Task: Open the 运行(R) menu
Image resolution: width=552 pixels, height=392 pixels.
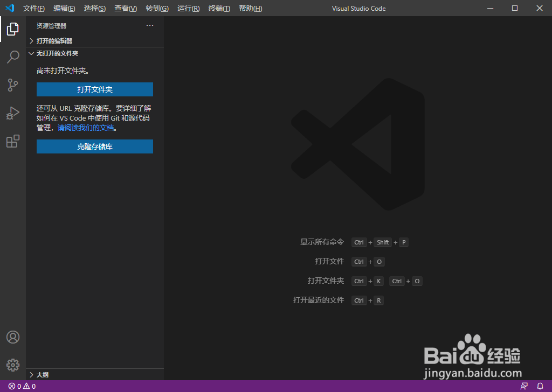Action: point(188,9)
